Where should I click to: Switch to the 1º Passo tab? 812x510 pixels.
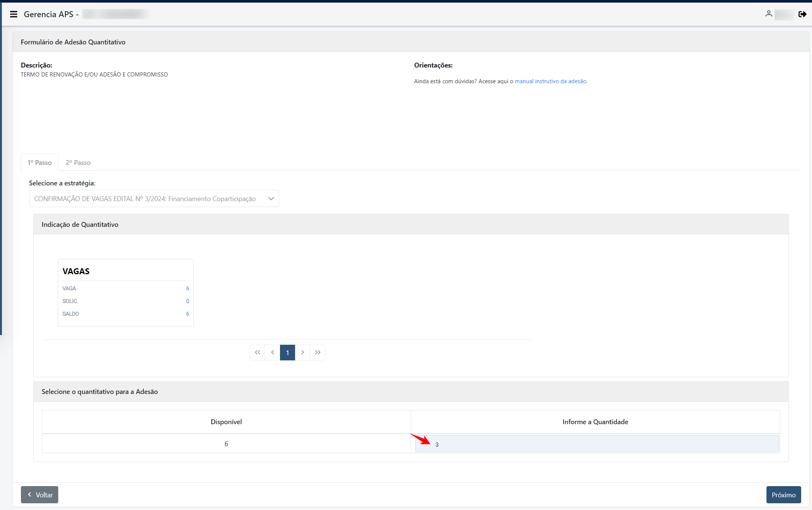pyautogui.click(x=40, y=162)
